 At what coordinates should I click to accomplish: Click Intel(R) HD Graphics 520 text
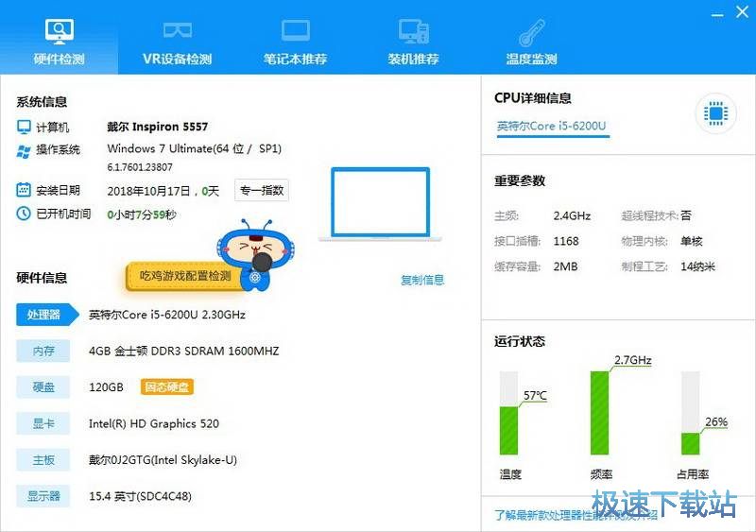point(154,424)
